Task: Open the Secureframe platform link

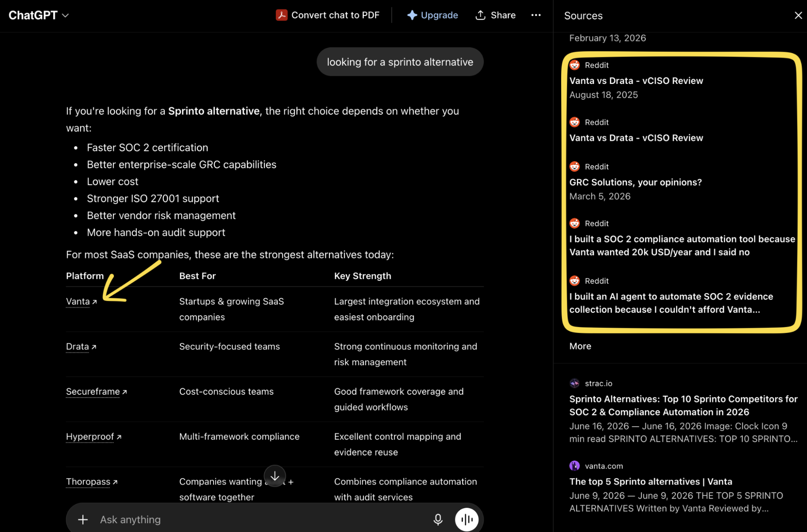Action: click(96, 392)
